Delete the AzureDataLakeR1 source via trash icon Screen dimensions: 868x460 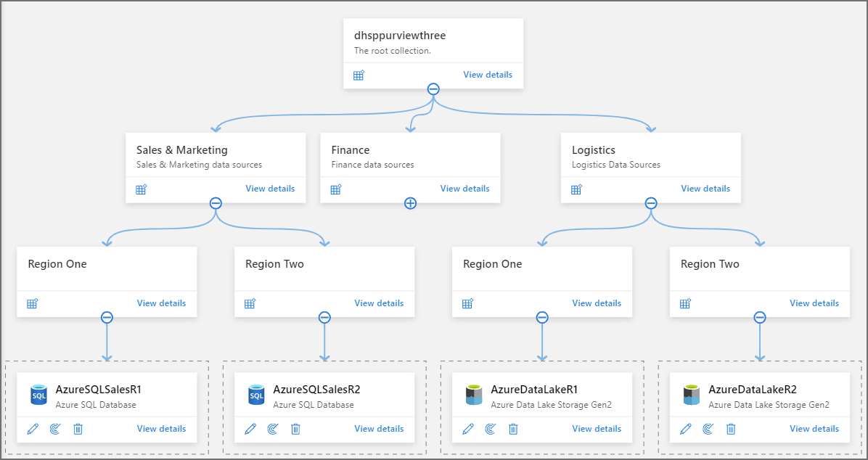(x=513, y=429)
